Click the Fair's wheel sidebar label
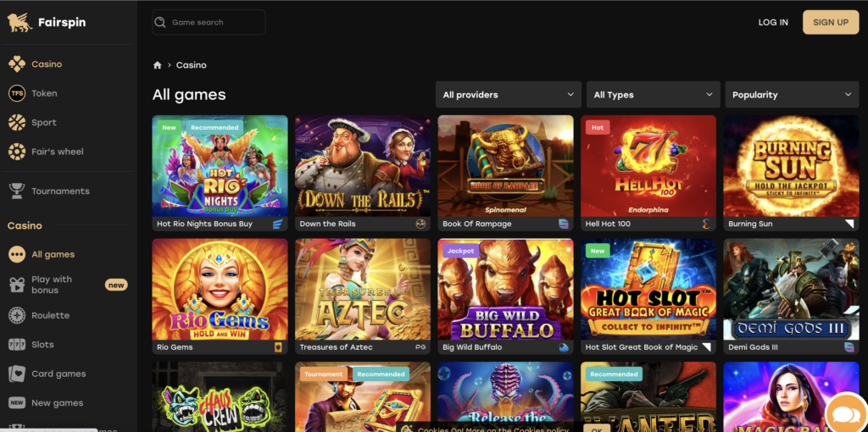Image resolution: width=868 pixels, height=432 pixels. coord(58,152)
